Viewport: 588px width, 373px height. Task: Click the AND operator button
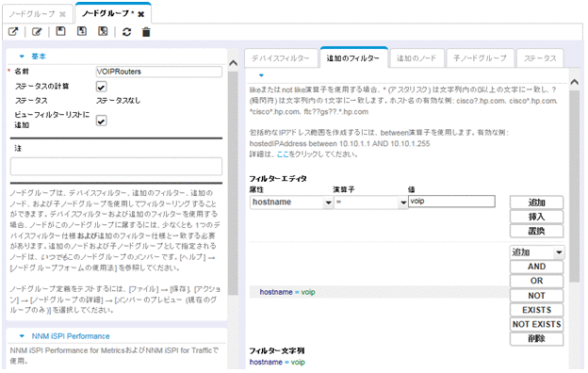coord(536,267)
